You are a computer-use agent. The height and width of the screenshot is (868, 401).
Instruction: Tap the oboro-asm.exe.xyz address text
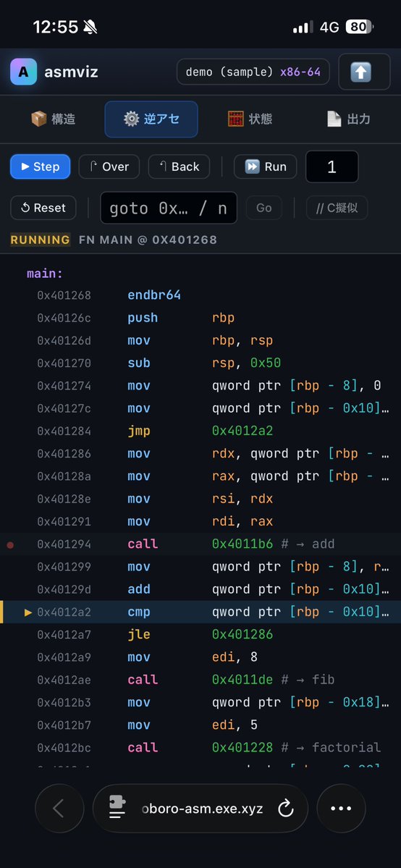(203, 809)
